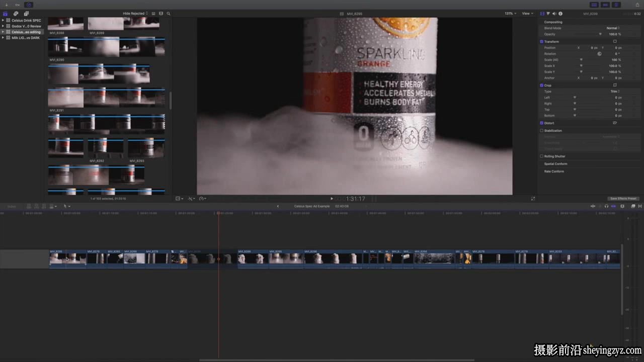Open timeline Clip Appearance settings
Screen dimensions: 644x362
622,206
